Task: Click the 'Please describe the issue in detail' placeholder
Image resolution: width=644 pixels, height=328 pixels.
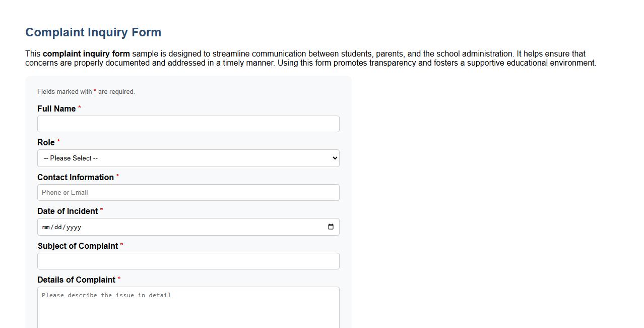Action: (106, 295)
